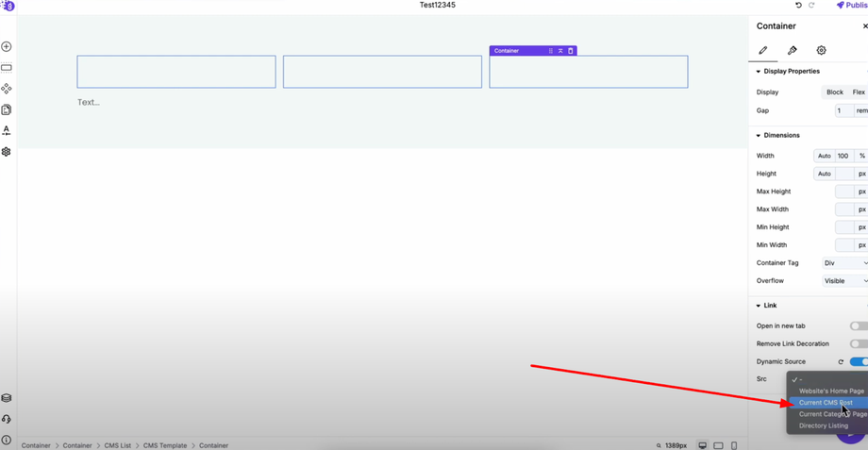Select CMS List in breadcrumb path
Image resolution: width=868 pixels, height=450 pixels.
[118, 445]
